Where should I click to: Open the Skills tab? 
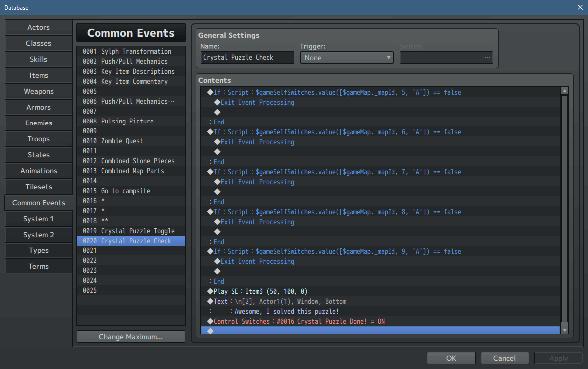[39, 59]
